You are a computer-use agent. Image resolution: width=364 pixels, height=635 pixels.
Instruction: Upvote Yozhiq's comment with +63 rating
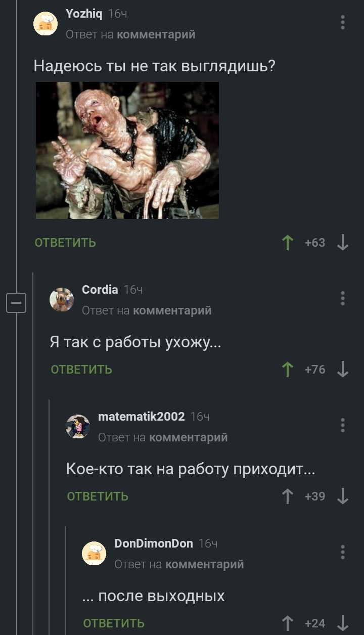(288, 243)
